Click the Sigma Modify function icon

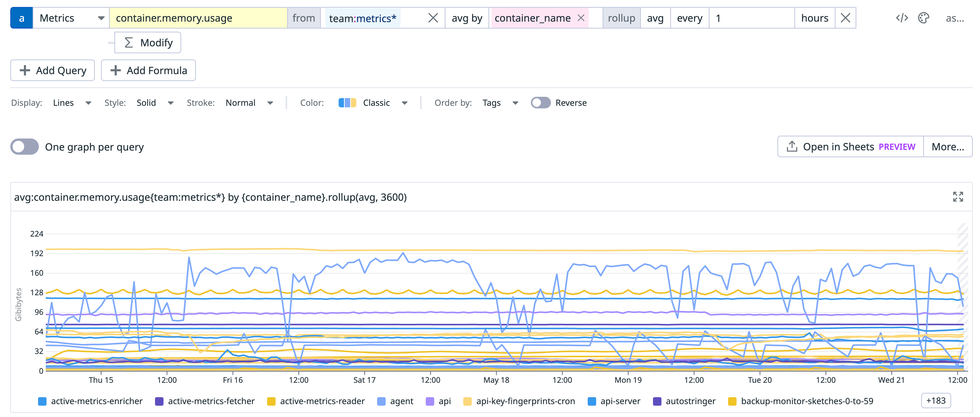pyautogui.click(x=129, y=42)
